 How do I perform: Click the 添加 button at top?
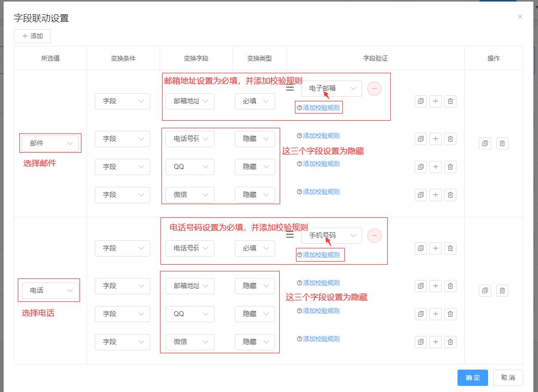click(x=32, y=36)
